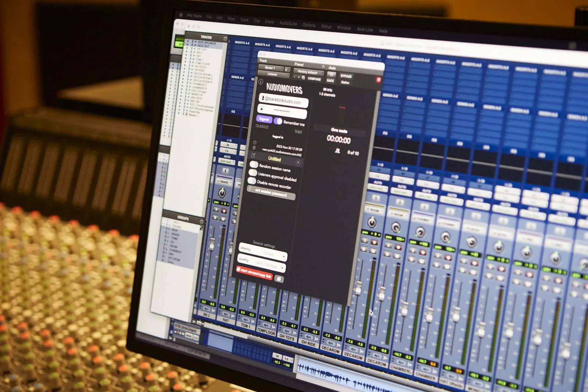
Task: Click the pan knob on SNARE channel
Action: (222, 193)
